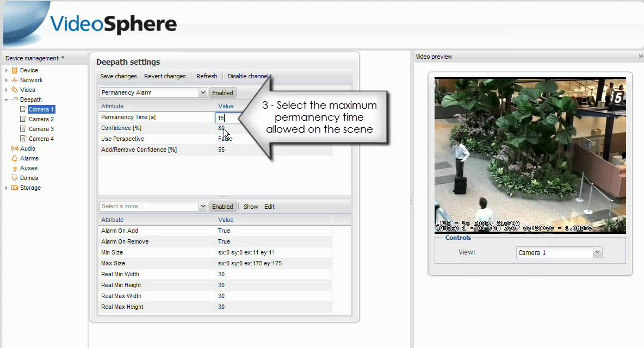Screen dimensions: 644x348
Task: Open the Device management dropdown menu
Action: [x=35, y=58]
